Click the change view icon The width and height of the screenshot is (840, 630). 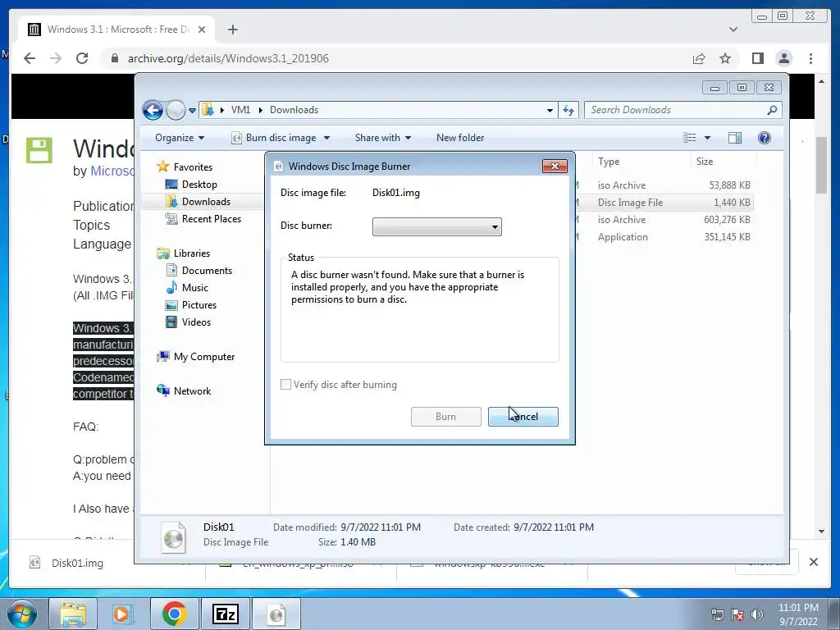pyautogui.click(x=689, y=138)
